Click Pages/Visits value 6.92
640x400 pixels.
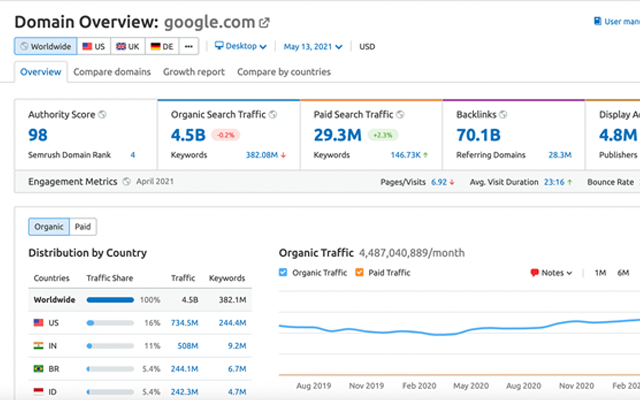tap(439, 182)
